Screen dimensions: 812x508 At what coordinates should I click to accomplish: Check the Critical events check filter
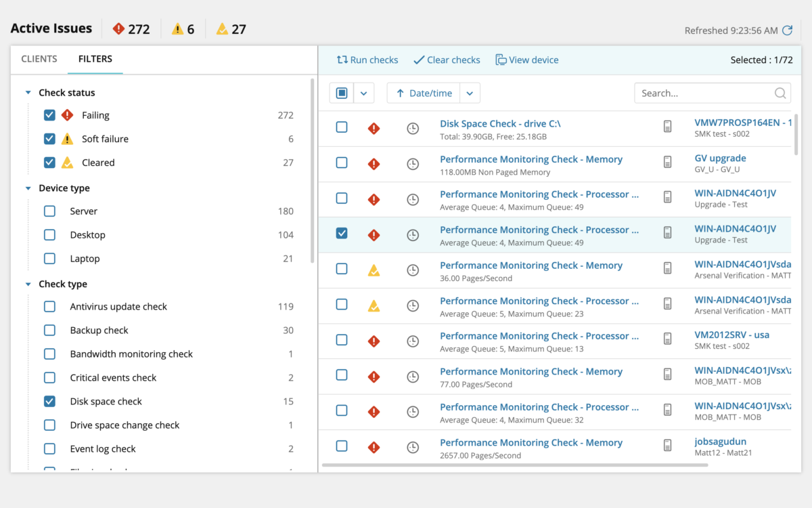click(49, 378)
